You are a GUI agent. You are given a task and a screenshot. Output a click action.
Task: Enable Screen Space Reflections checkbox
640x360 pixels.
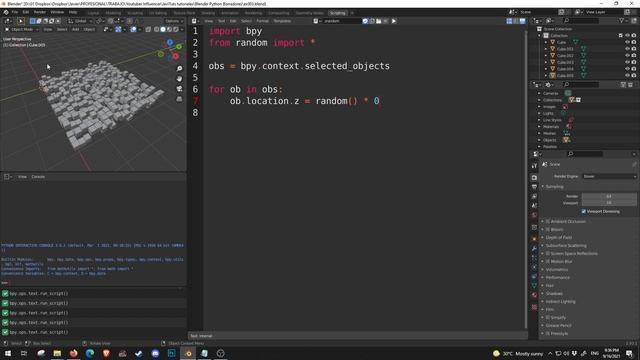[548, 253]
